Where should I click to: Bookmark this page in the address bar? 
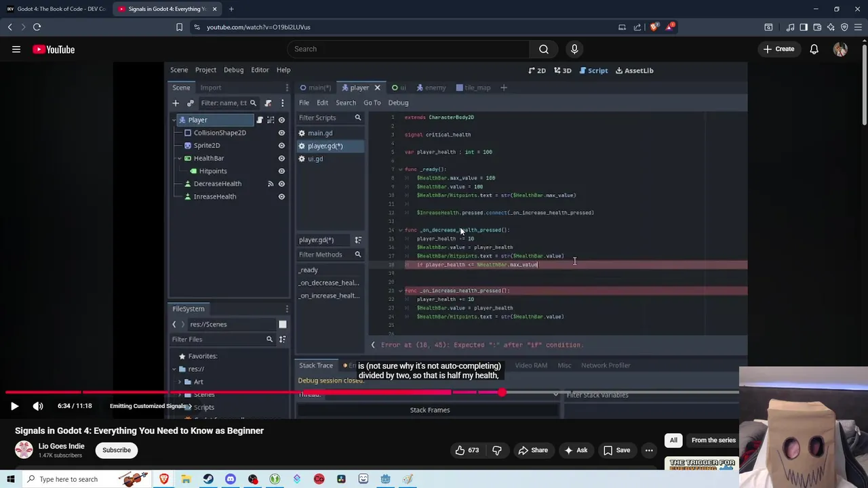click(179, 27)
